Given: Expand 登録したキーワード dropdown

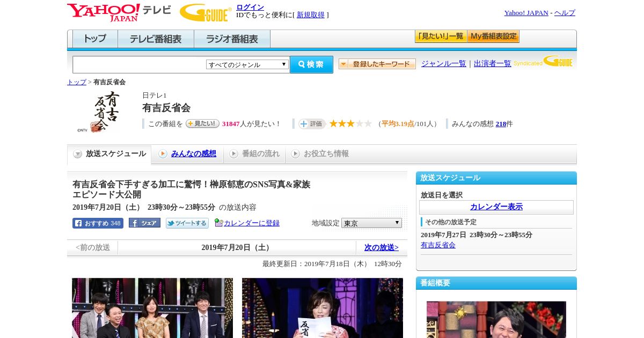Looking at the screenshot, I should pyautogui.click(x=377, y=64).
